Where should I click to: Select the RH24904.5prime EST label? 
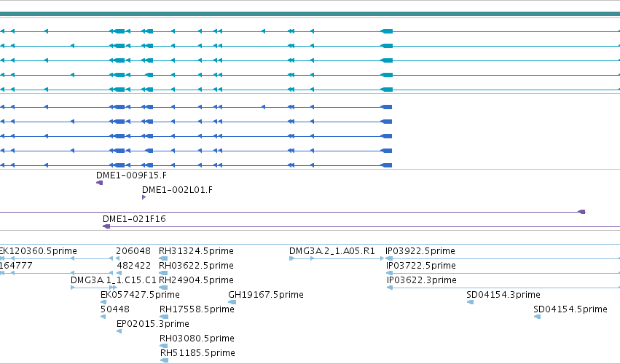click(196, 280)
